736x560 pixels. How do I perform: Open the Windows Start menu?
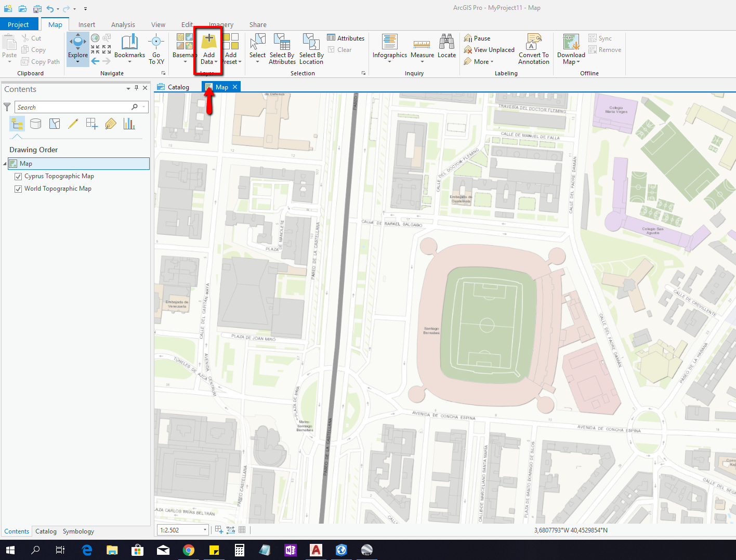10,550
